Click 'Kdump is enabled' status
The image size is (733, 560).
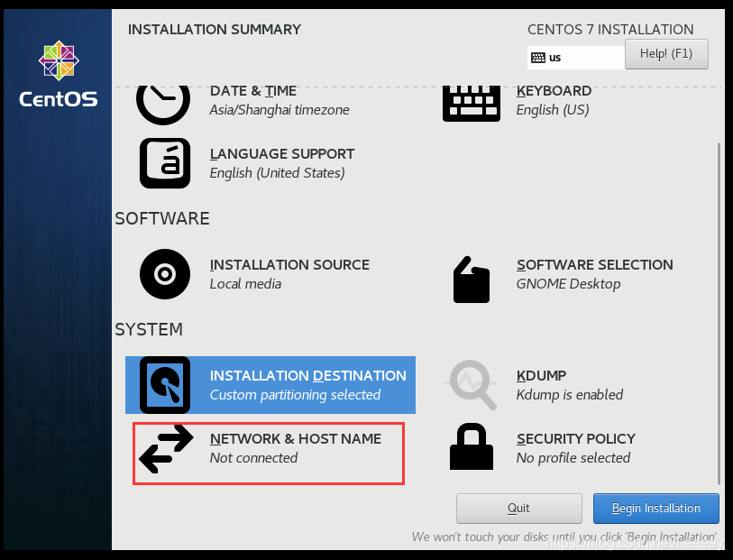tap(570, 395)
